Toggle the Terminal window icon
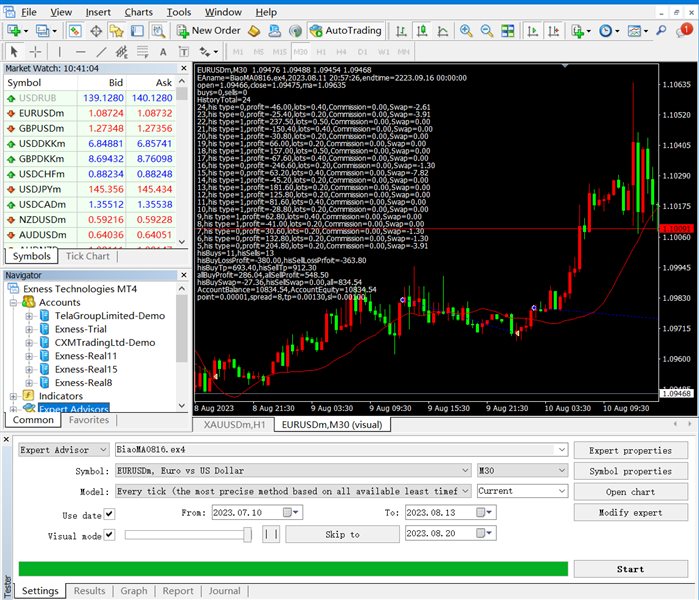Screen dimensions: 699x600 pyautogui.click(x=137, y=31)
